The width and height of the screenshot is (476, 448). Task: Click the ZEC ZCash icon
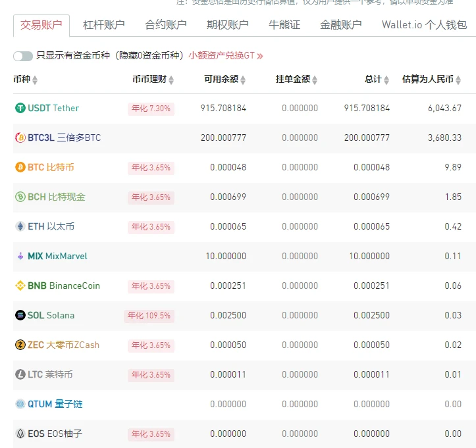pyautogui.click(x=20, y=345)
